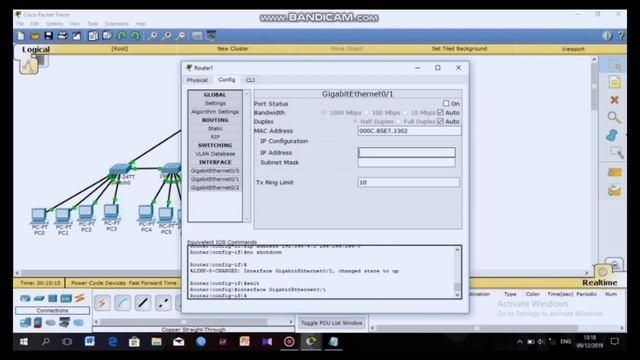Open the Custom Devices Dialog icon

[211, 36]
